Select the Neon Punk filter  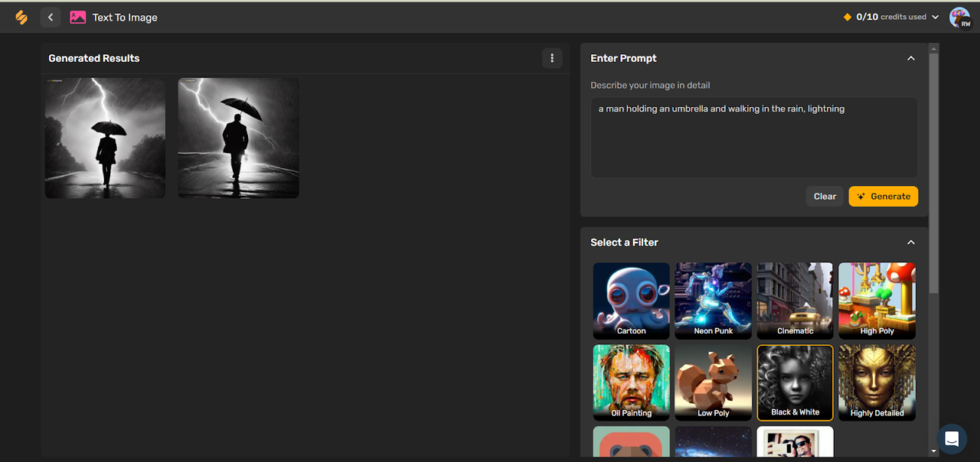714,301
